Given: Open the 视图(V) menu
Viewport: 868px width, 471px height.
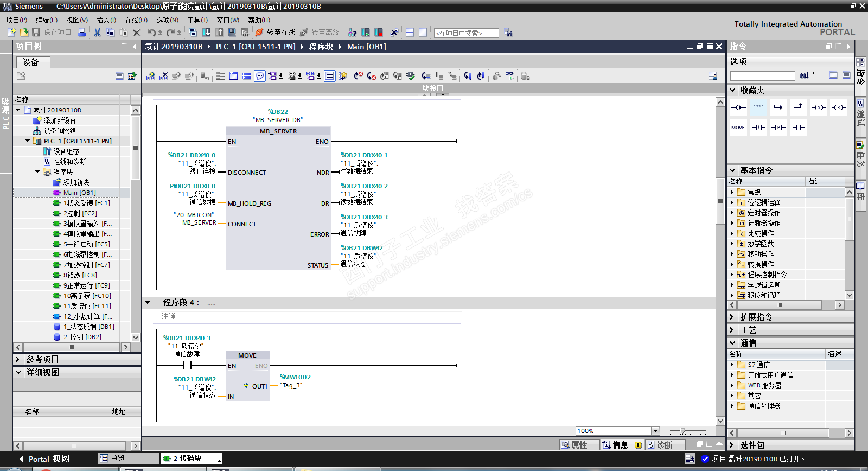Looking at the screenshot, I should [x=77, y=20].
